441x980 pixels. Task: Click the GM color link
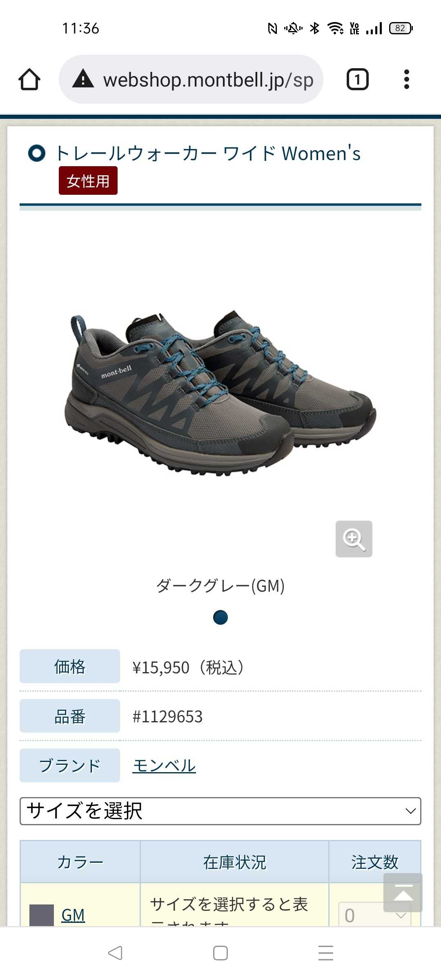coord(73,915)
